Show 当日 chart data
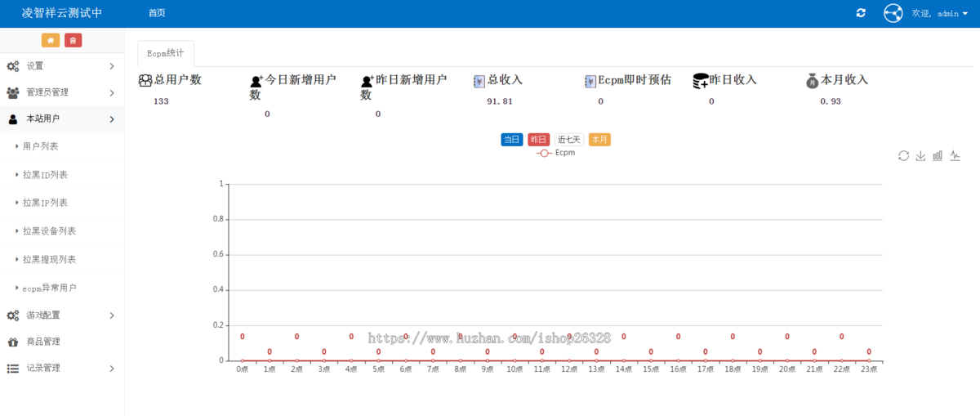This screenshot has height=416, width=980. click(x=512, y=140)
